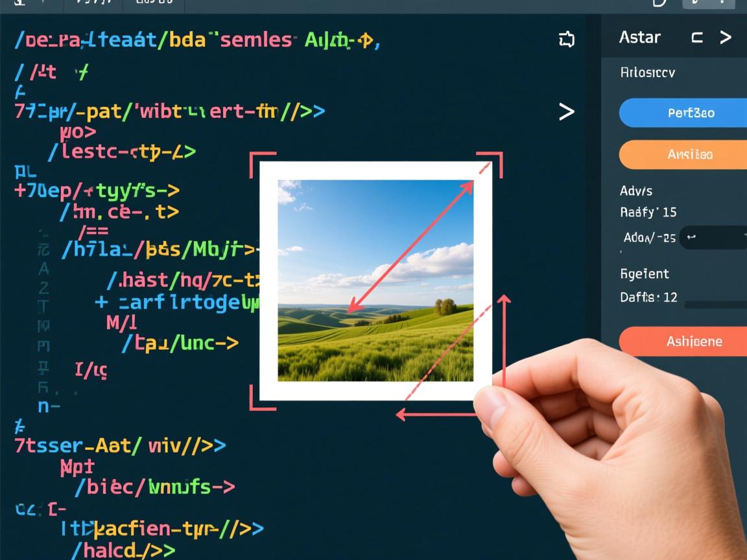Select the landscape photo thumbnail

coord(375,280)
